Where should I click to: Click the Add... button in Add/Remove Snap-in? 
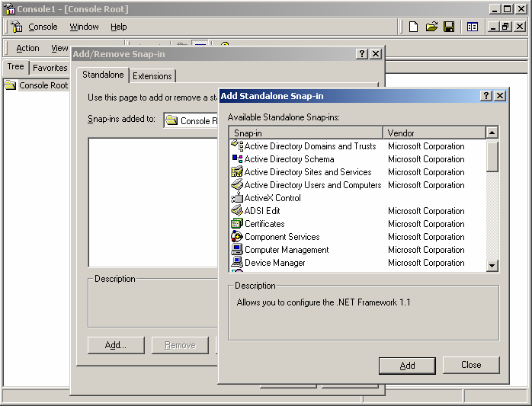coord(116,345)
